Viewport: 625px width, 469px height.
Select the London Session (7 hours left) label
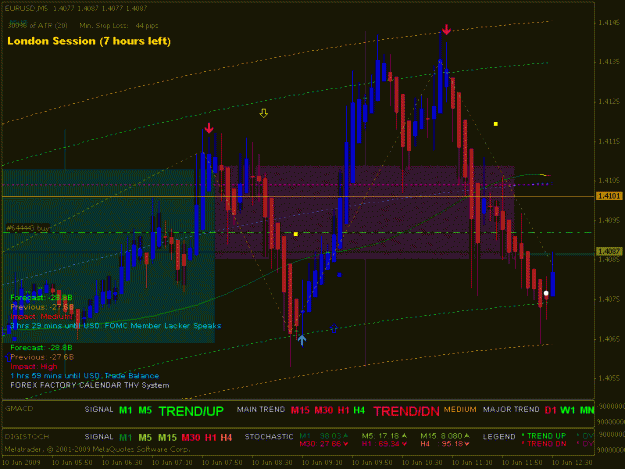(x=89, y=41)
